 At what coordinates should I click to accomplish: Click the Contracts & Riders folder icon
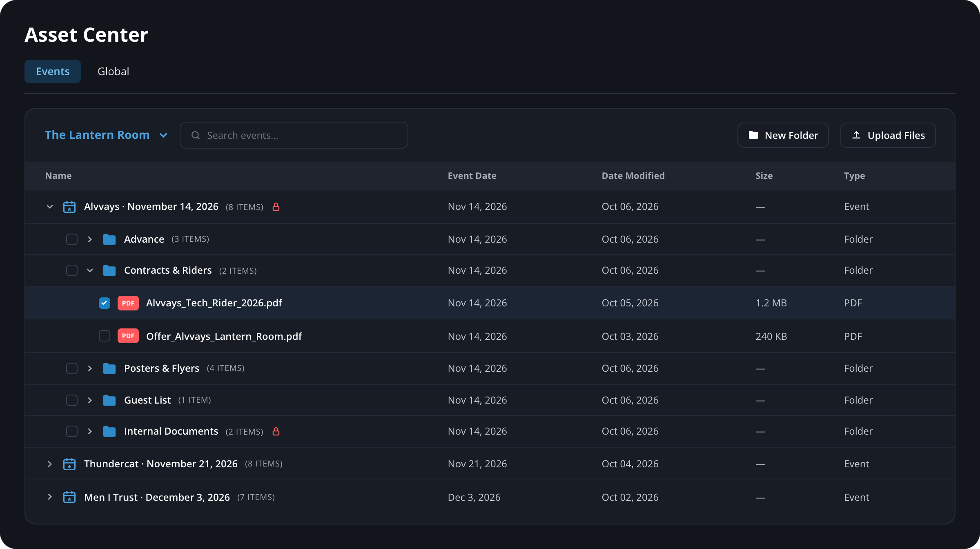pyautogui.click(x=109, y=270)
